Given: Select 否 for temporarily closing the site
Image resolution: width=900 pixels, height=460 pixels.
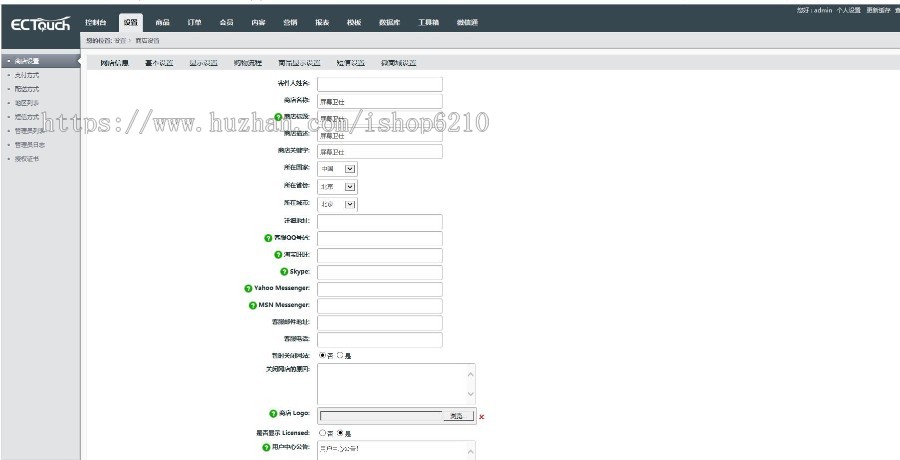Looking at the screenshot, I should pyautogui.click(x=322, y=355).
